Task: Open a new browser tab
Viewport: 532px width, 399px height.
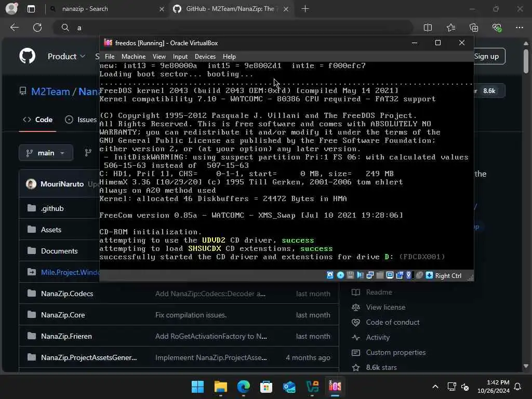Action: (x=305, y=9)
